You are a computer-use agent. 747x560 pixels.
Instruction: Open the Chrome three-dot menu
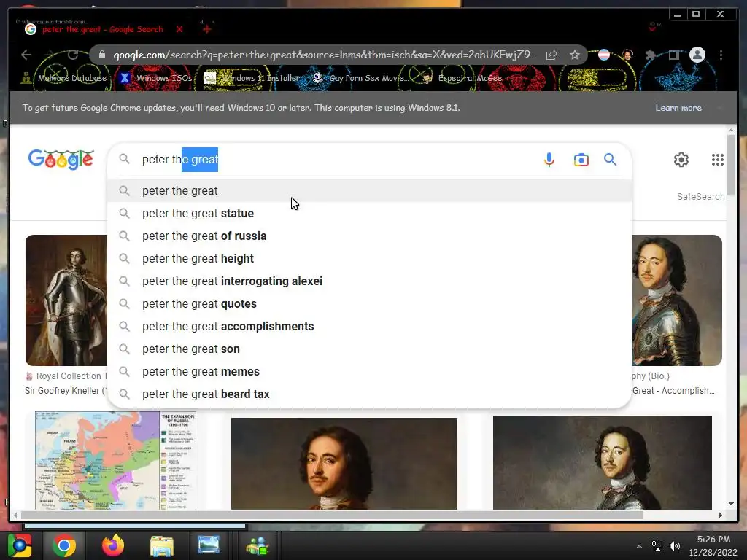(721, 55)
